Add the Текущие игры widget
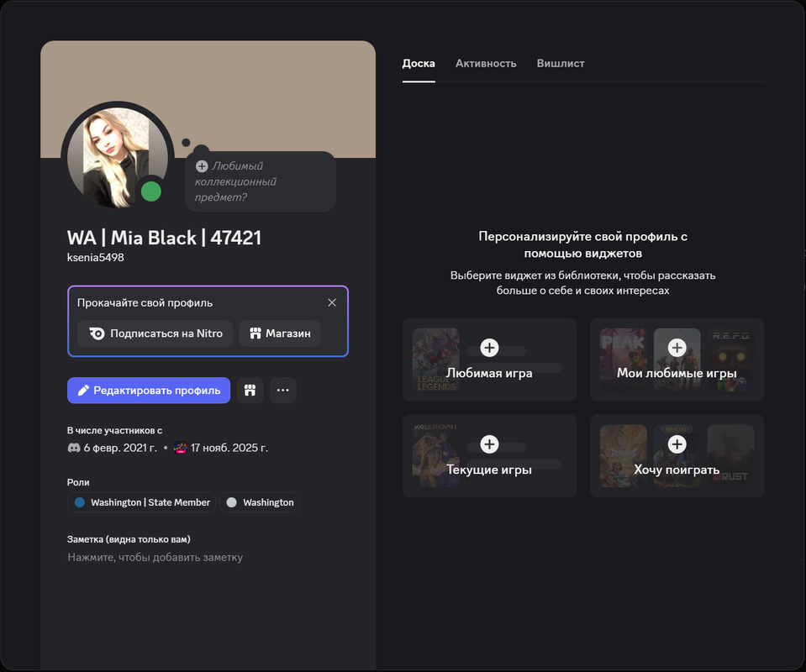This screenshot has height=672, width=806. pos(489,456)
